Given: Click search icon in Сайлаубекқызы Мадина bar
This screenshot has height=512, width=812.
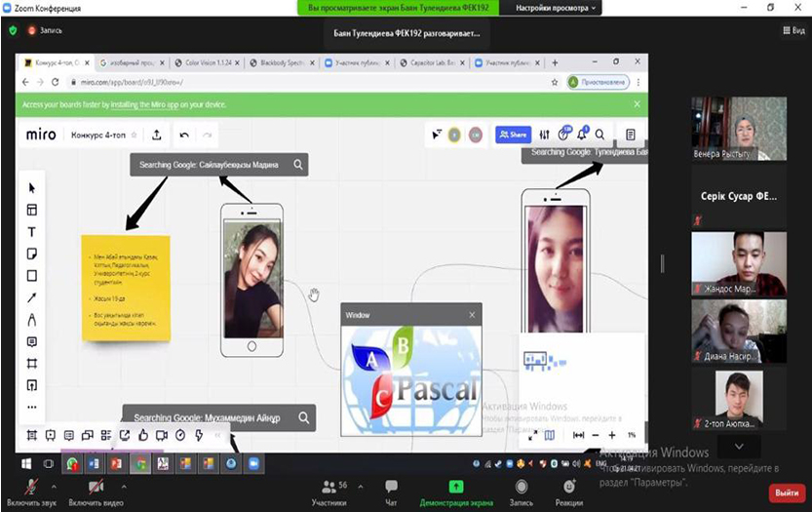Looking at the screenshot, I should [x=298, y=164].
